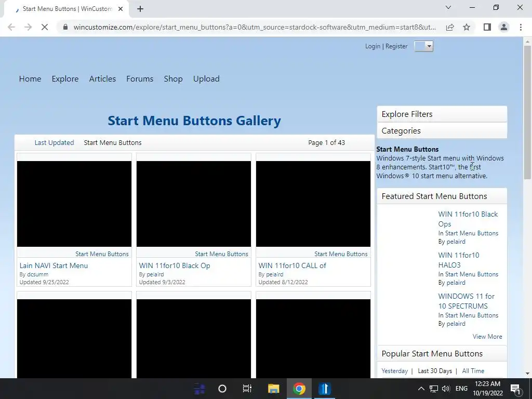The width and height of the screenshot is (532, 399).
Task: Open the Shop menu item
Action: point(173,79)
